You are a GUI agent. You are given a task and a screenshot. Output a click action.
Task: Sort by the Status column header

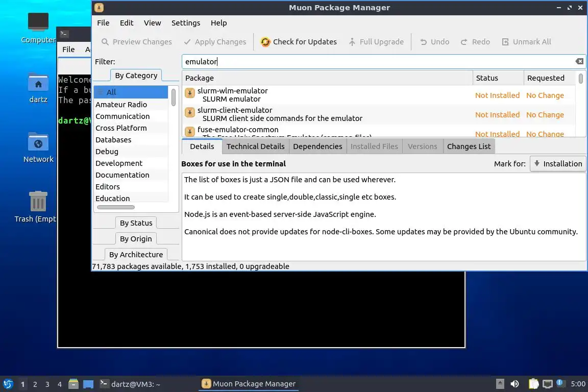point(498,78)
